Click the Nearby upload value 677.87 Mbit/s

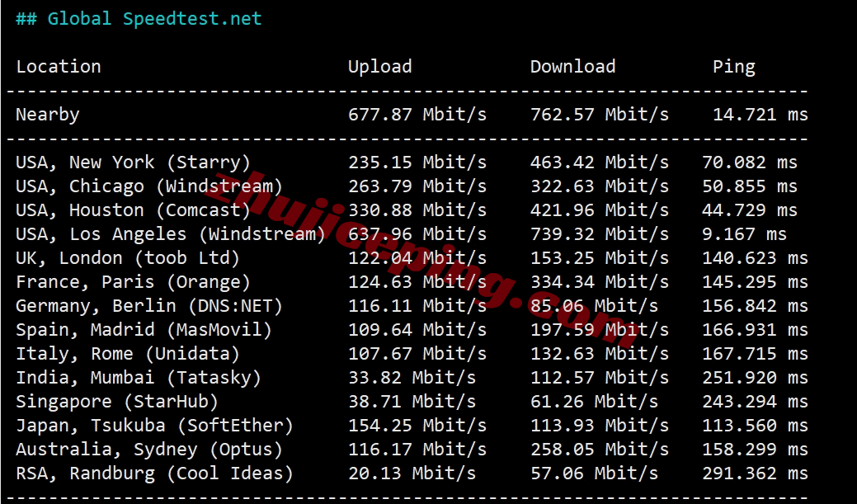click(x=417, y=115)
